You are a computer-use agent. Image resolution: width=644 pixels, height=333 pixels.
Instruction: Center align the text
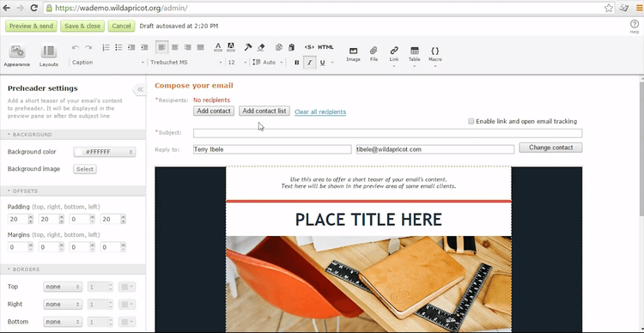point(175,47)
